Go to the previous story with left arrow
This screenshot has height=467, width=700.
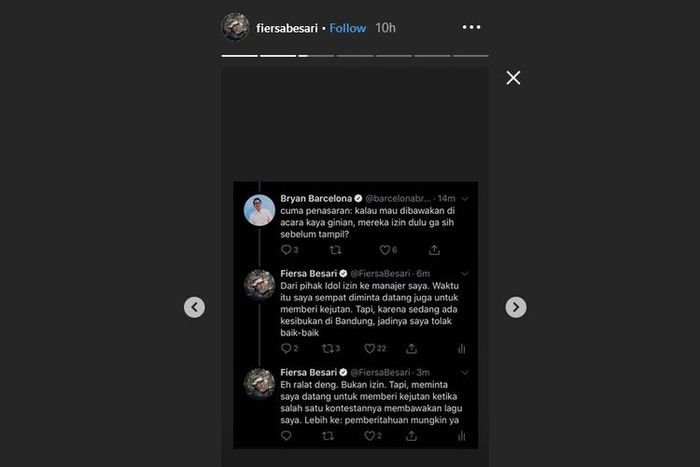point(194,308)
